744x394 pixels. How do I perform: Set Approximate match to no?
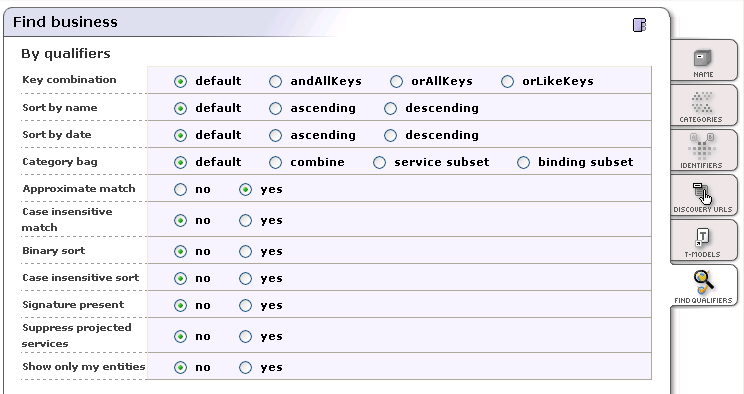click(x=180, y=190)
